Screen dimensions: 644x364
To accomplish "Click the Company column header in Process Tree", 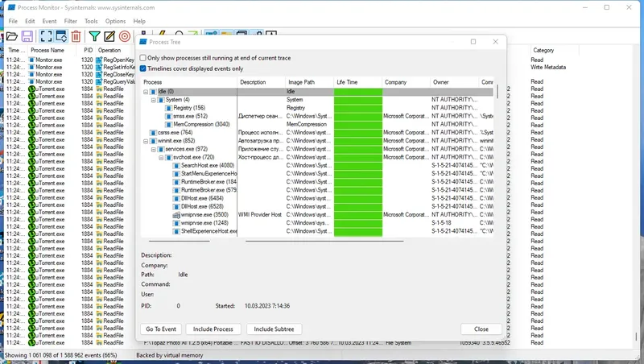I will (407, 82).
